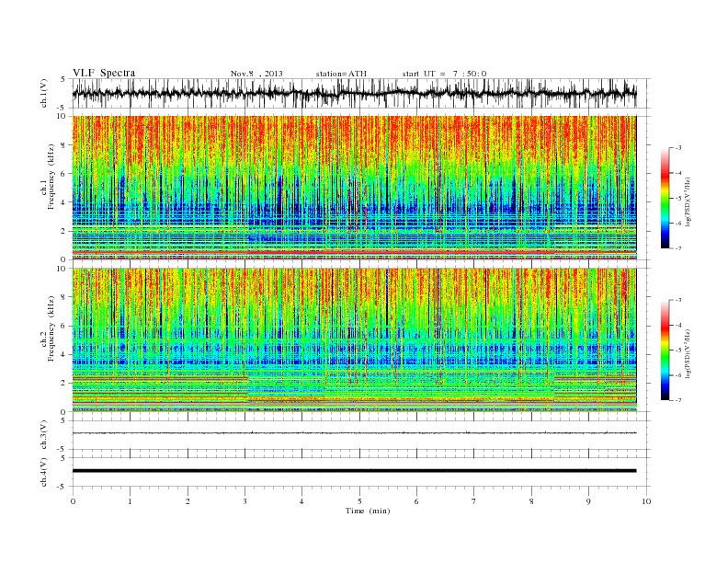
Task: Click the ch.2 spectrogram color scale bar
Action: (x=665, y=350)
